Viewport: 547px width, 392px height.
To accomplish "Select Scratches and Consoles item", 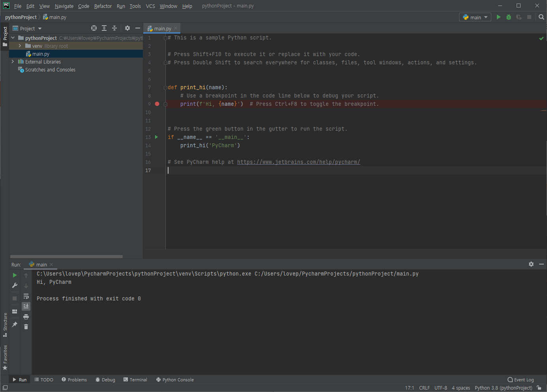I will pyautogui.click(x=50, y=69).
